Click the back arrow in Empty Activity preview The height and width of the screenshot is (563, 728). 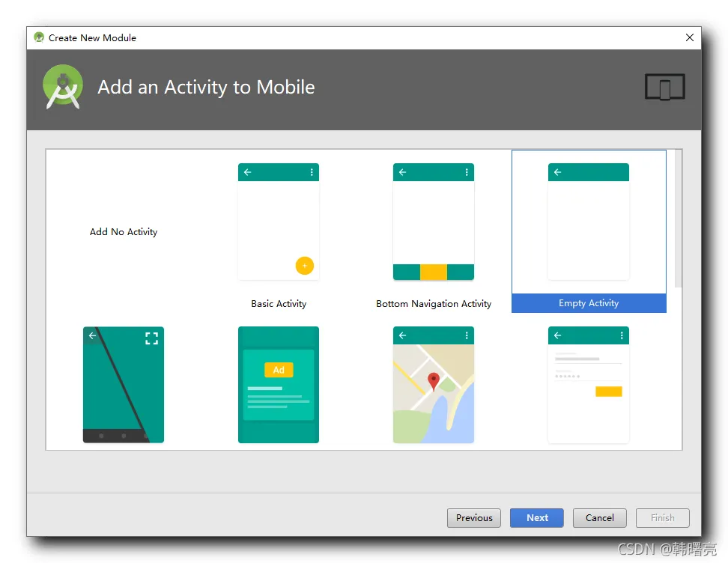tap(557, 172)
